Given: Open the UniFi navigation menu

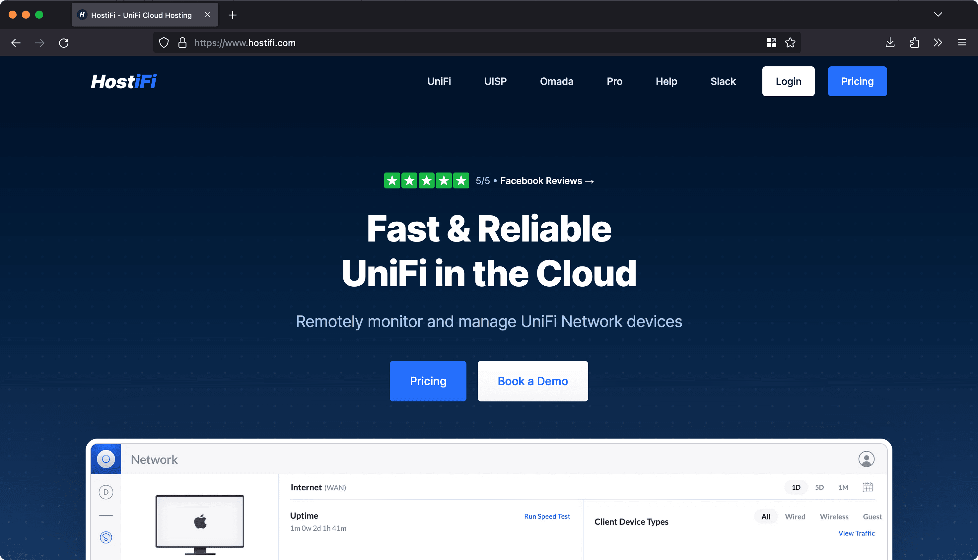Looking at the screenshot, I should (x=439, y=81).
